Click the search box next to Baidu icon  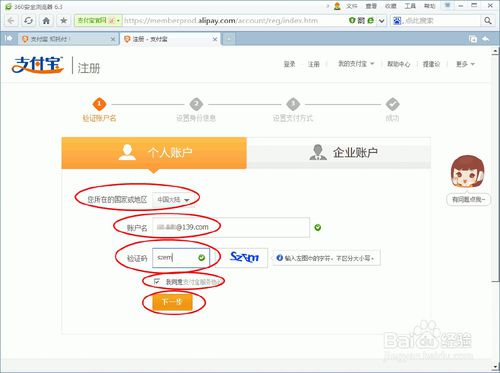pos(442,21)
